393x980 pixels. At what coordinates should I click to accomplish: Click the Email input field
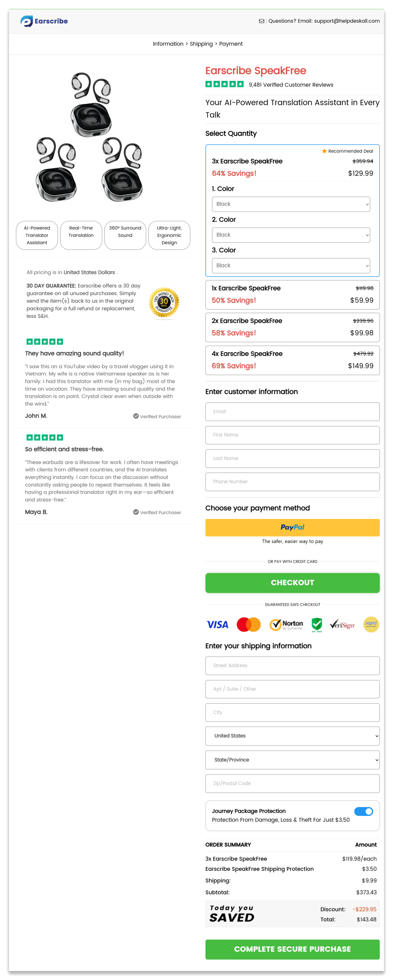click(292, 412)
